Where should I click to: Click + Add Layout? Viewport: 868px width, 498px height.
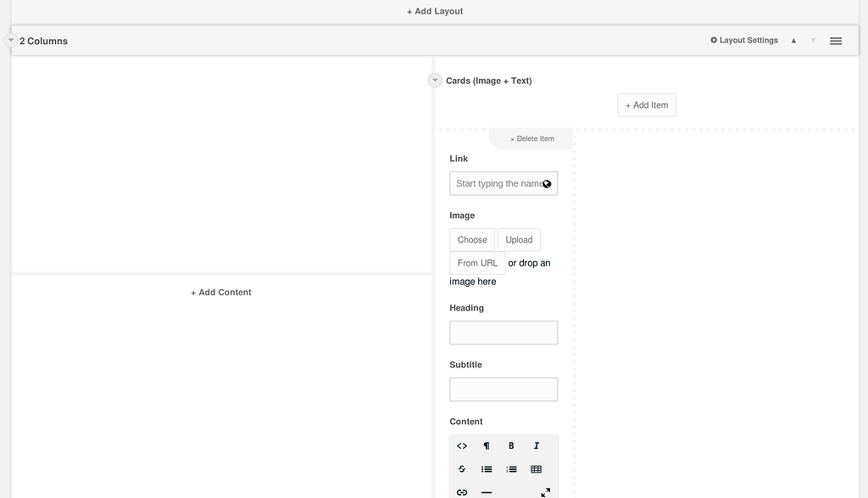click(435, 11)
